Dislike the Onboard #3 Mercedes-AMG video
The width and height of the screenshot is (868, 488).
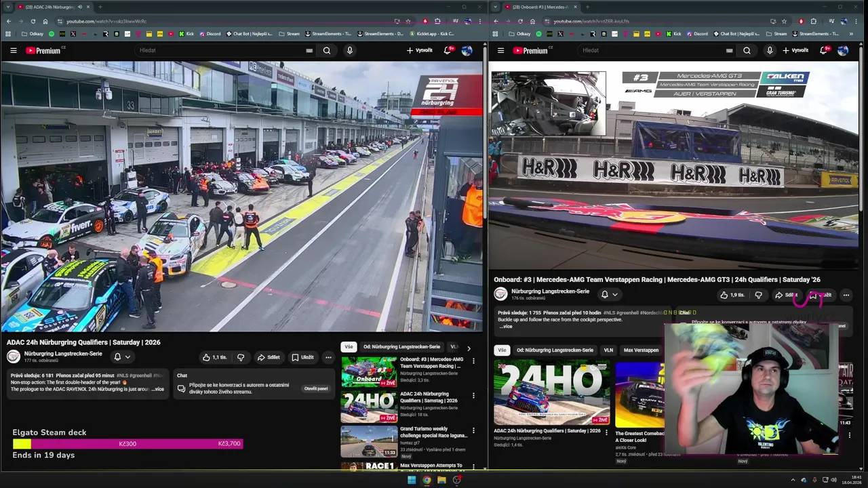point(759,295)
